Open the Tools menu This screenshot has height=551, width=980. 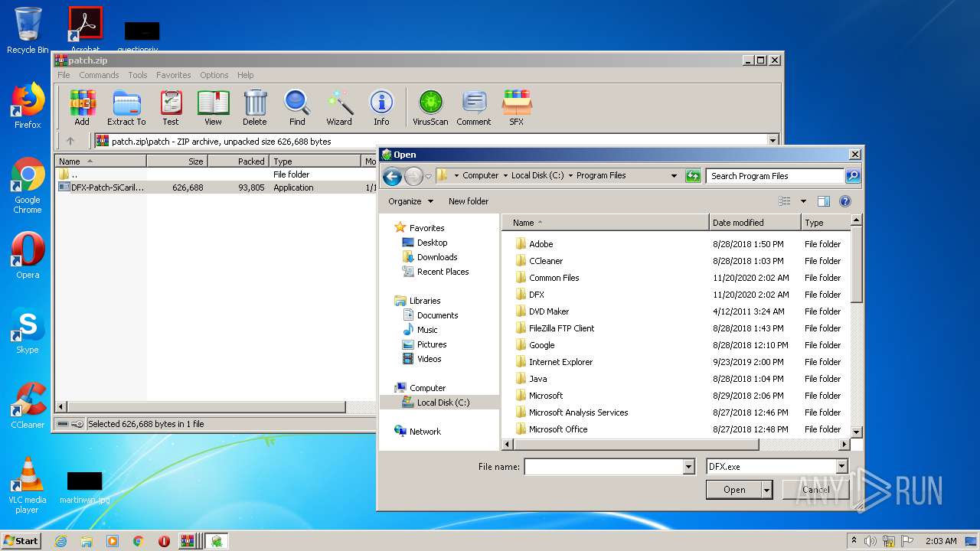coord(138,75)
